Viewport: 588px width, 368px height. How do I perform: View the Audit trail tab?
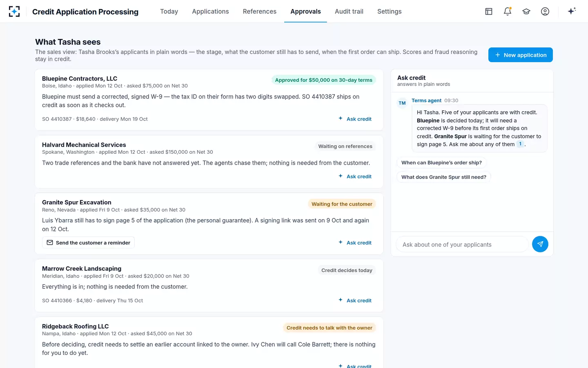[349, 11]
